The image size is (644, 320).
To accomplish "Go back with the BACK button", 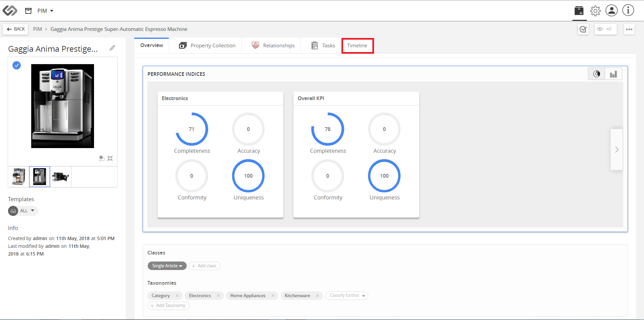I will tap(16, 29).
